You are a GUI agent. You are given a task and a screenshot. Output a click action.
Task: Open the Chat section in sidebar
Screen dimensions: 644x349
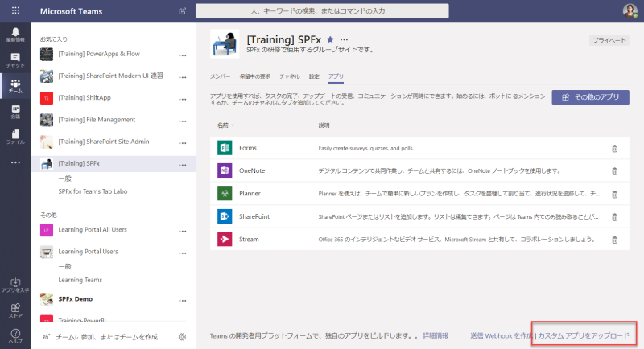(x=15, y=60)
